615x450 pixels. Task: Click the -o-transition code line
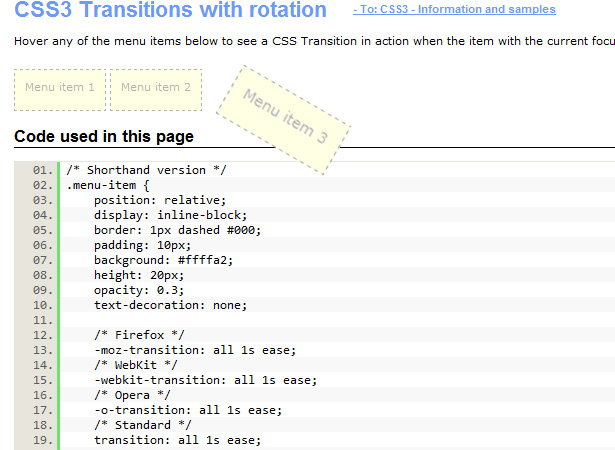tap(188, 410)
